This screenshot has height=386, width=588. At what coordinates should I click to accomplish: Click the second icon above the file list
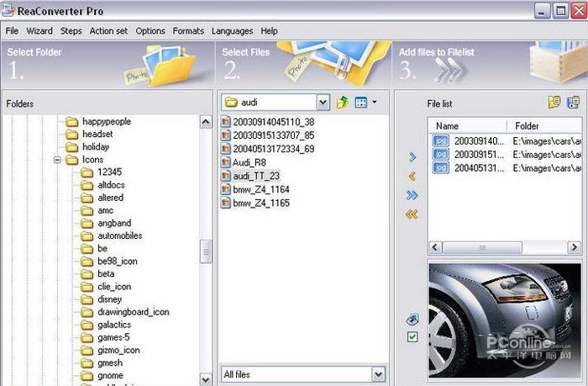573,103
